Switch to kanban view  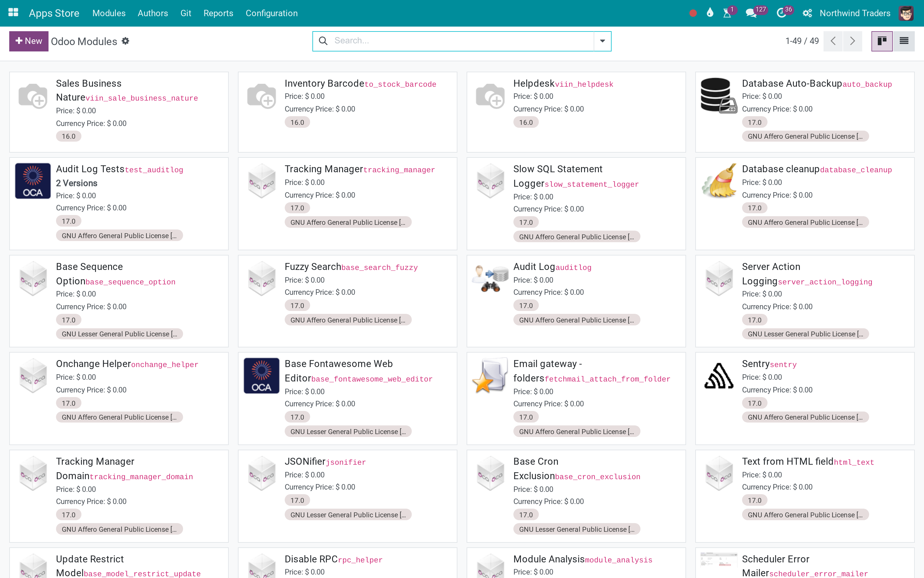882,41
